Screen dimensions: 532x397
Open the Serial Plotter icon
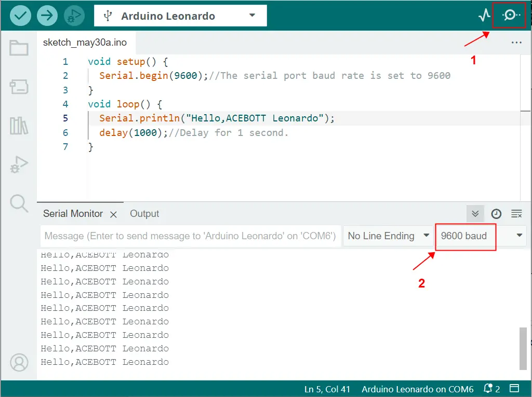484,15
